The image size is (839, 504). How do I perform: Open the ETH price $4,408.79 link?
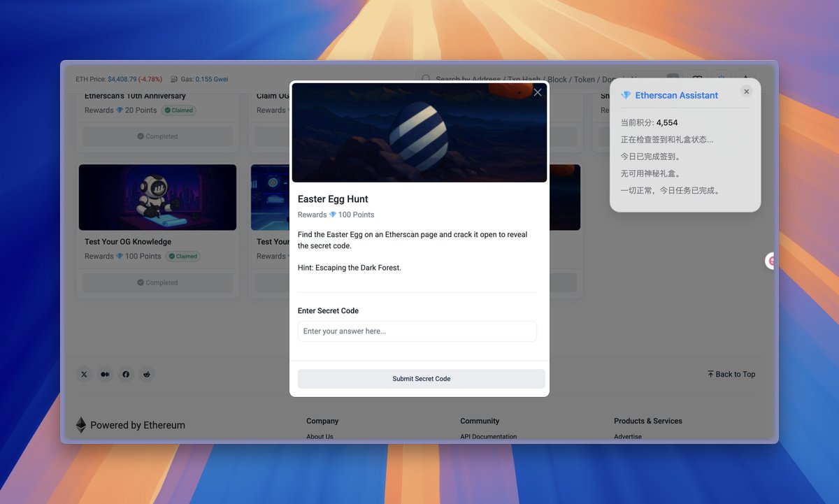tap(122, 80)
